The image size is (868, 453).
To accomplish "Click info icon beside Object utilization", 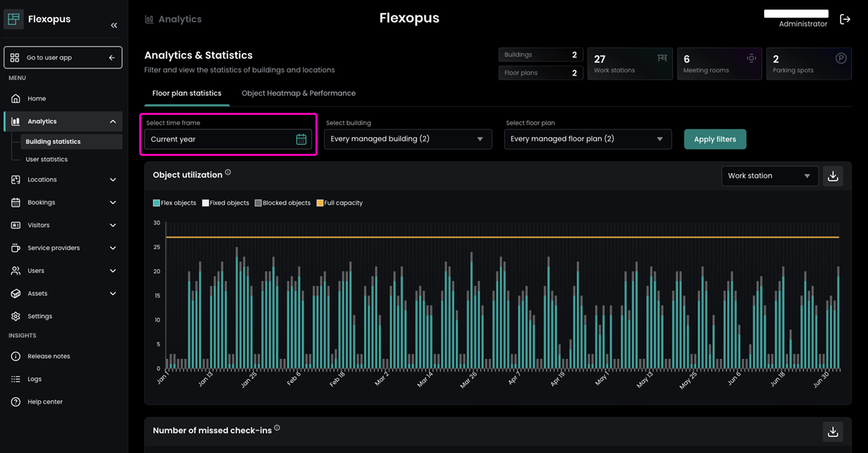I will (x=228, y=173).
